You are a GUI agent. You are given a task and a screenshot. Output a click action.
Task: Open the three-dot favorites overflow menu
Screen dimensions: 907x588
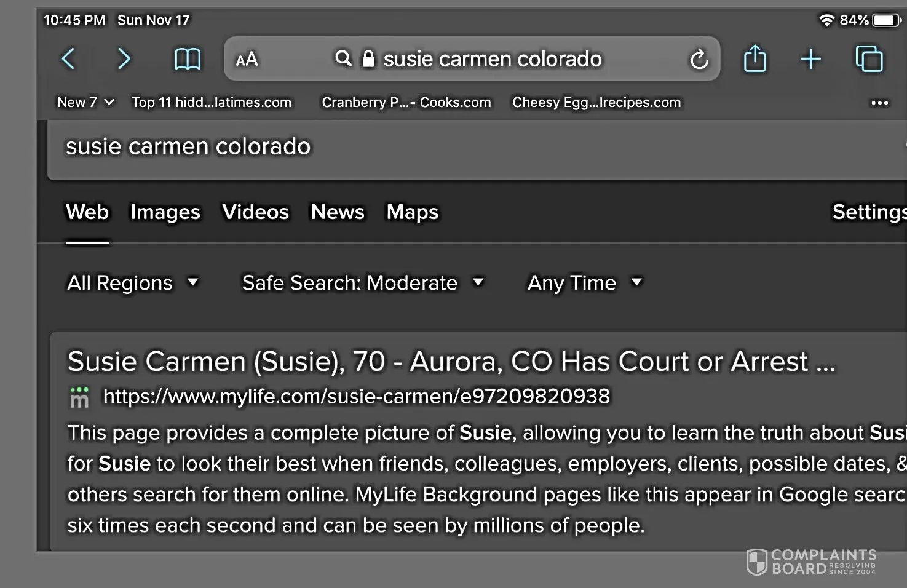point(879,103)
